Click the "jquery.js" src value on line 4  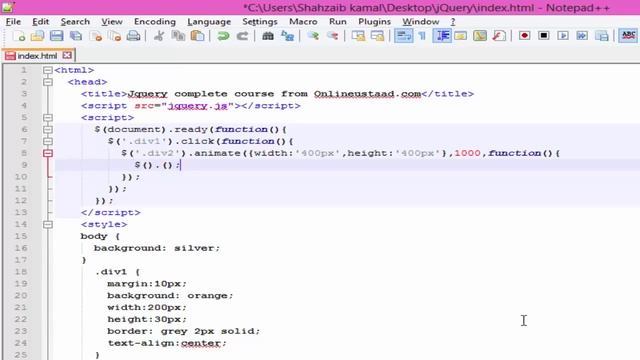pos(198,106)
